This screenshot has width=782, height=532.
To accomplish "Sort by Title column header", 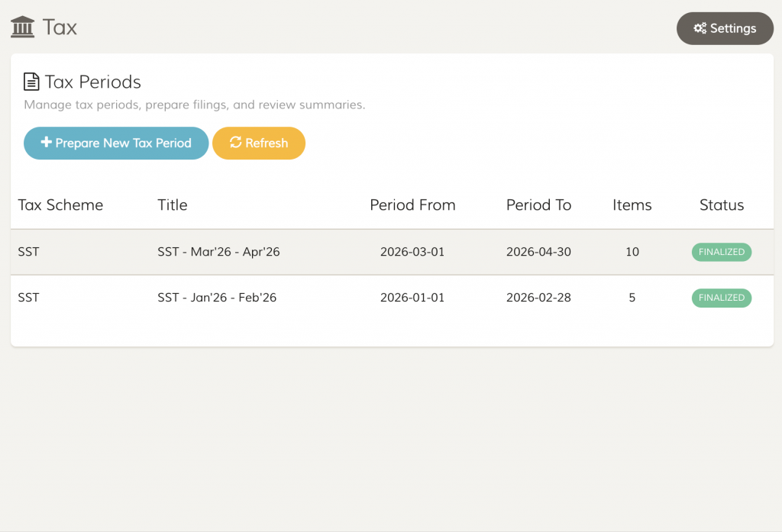I will [x=173, y=205].
